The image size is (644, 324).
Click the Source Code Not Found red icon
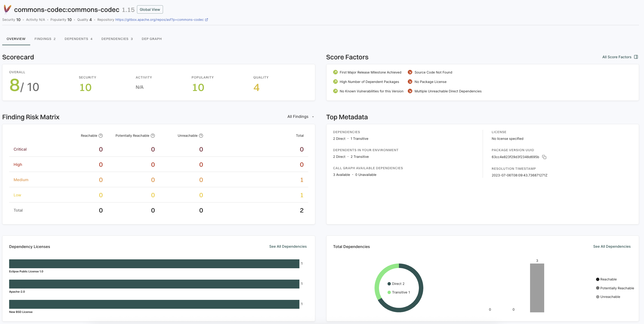coord(410,72)
